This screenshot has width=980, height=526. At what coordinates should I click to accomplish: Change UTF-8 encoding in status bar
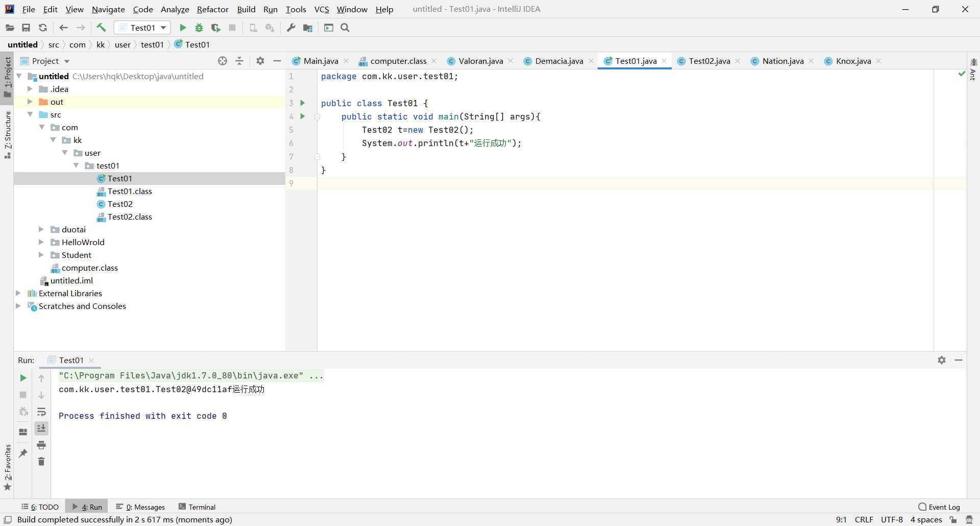892,520
